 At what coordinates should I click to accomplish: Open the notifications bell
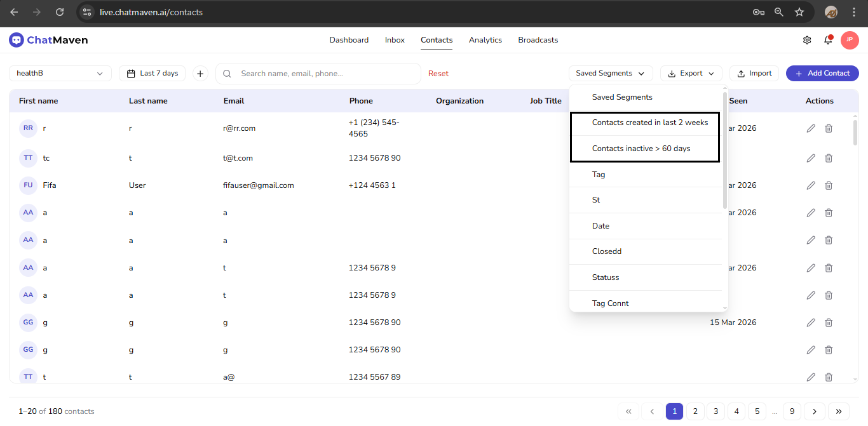[x=827, y=40]
